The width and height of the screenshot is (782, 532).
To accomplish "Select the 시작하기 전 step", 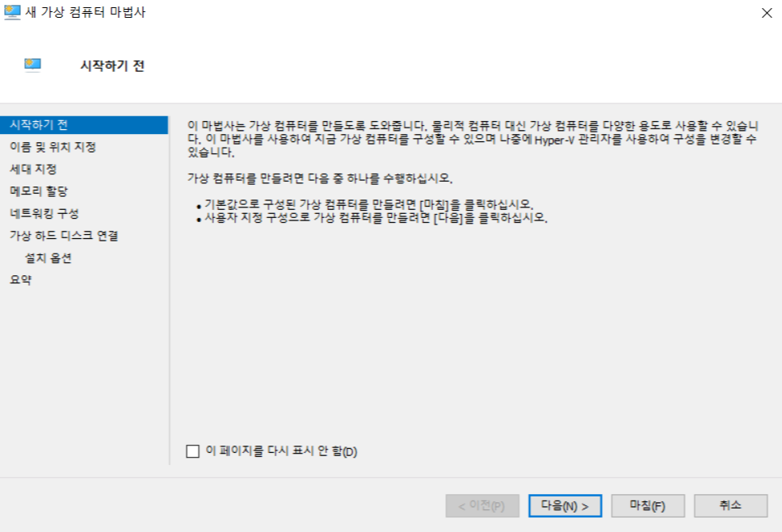I will pyautogui.click(x=84, y=124).
